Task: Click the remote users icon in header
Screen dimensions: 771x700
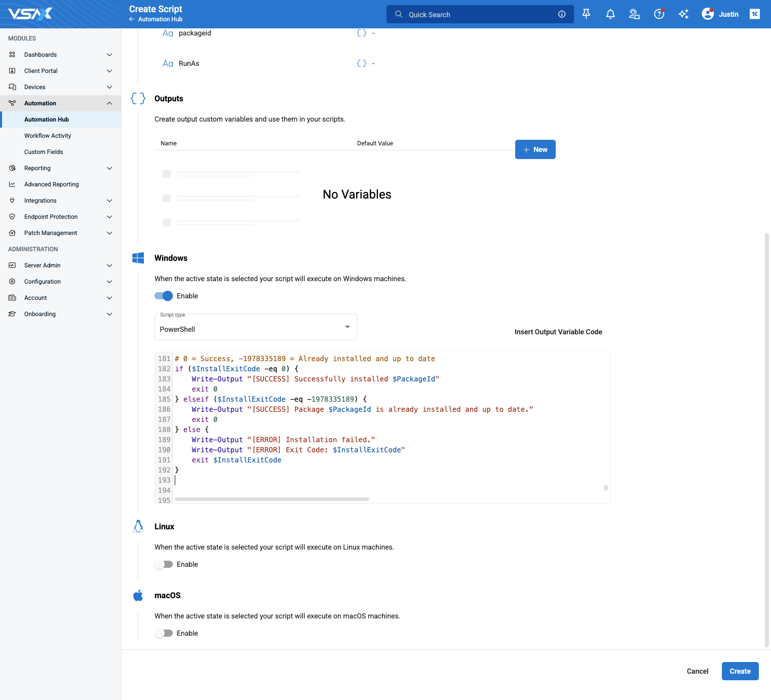Action: click(634, 14)
